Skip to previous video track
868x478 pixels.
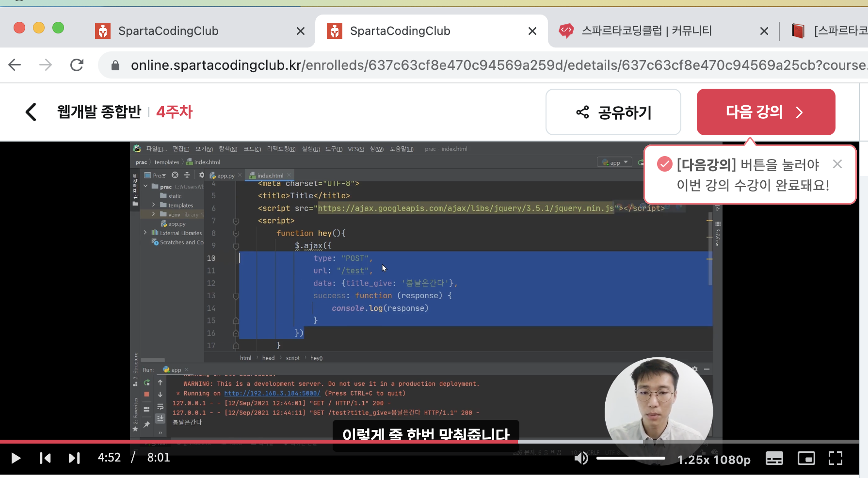coord(45,458)
